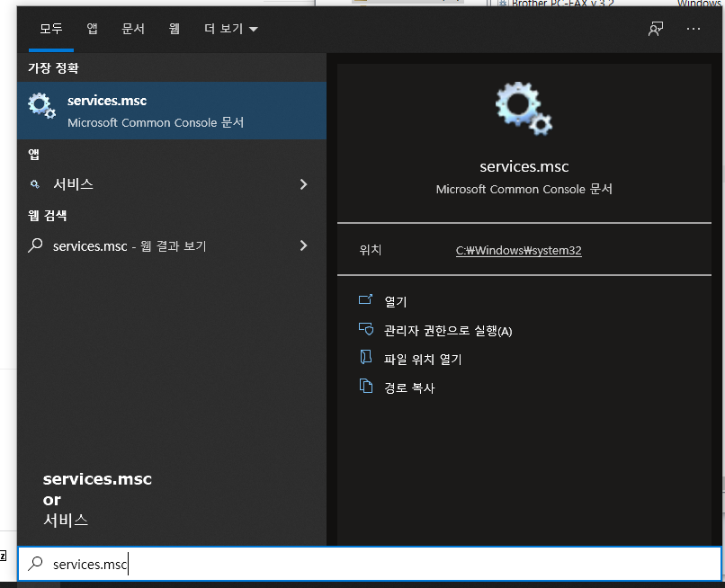Open the feedback person icon
Image resolution: width=725 pixels, height=588 pixels.
click(x=656, y=29)
